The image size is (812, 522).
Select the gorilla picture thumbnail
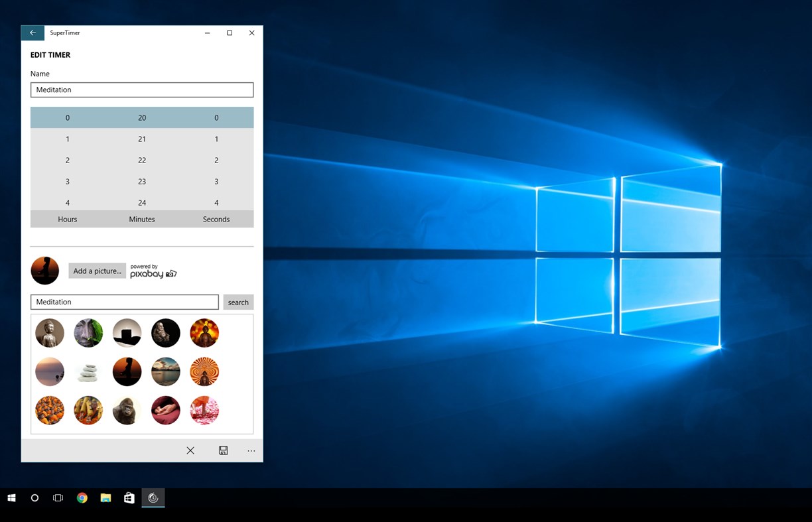[127, 410]
